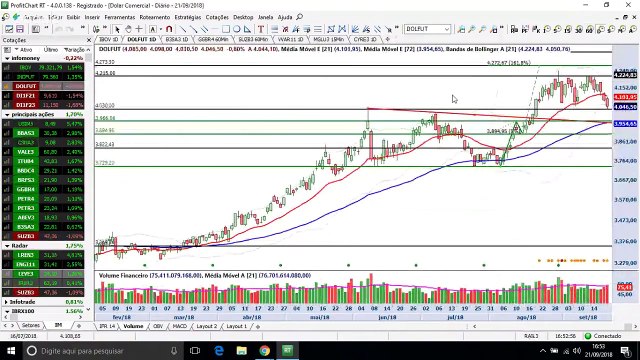
Task: Choose the crosshair cursor tool
Action: point(139,29)
